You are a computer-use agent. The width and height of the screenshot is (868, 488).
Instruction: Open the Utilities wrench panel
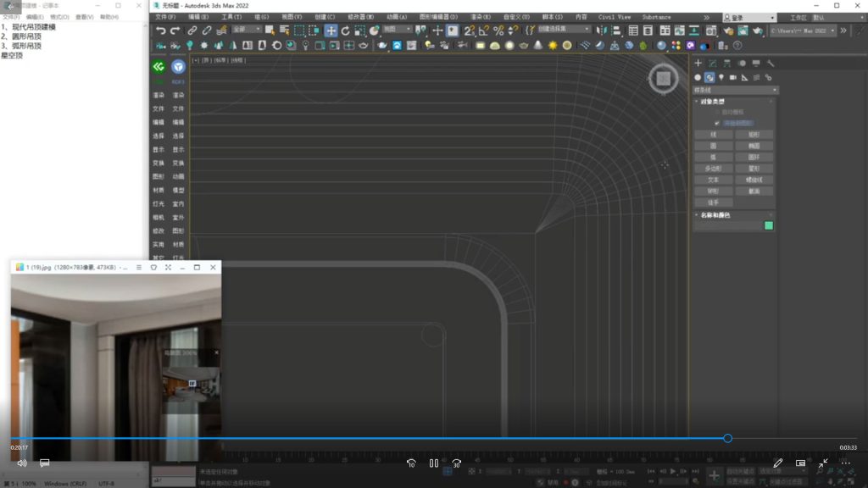click(x=770, y=63)
